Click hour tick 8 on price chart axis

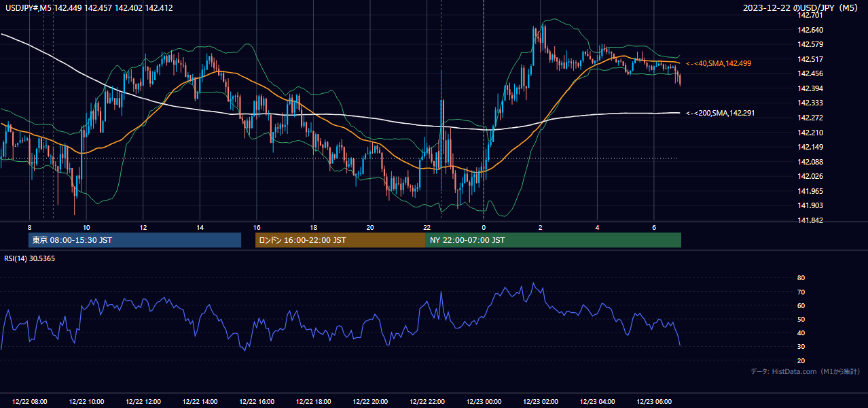point(29,227)
